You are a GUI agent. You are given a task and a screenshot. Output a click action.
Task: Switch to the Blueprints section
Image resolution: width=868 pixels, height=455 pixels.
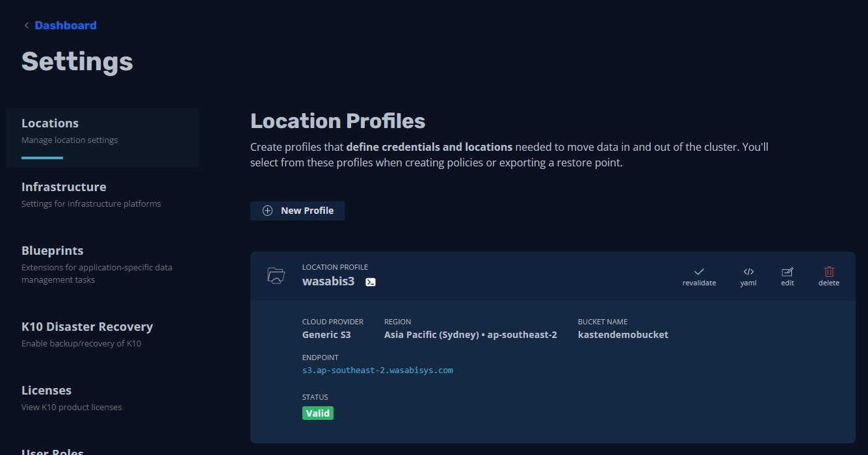(x=53, y=251)
